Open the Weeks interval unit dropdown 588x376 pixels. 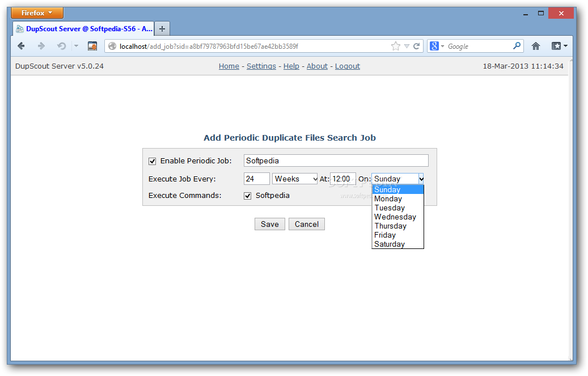tap(295, 179)
